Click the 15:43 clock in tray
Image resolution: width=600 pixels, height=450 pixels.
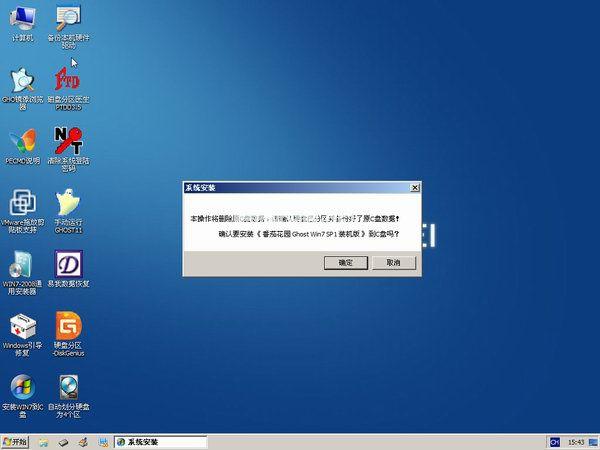click(x=576, y=443)
